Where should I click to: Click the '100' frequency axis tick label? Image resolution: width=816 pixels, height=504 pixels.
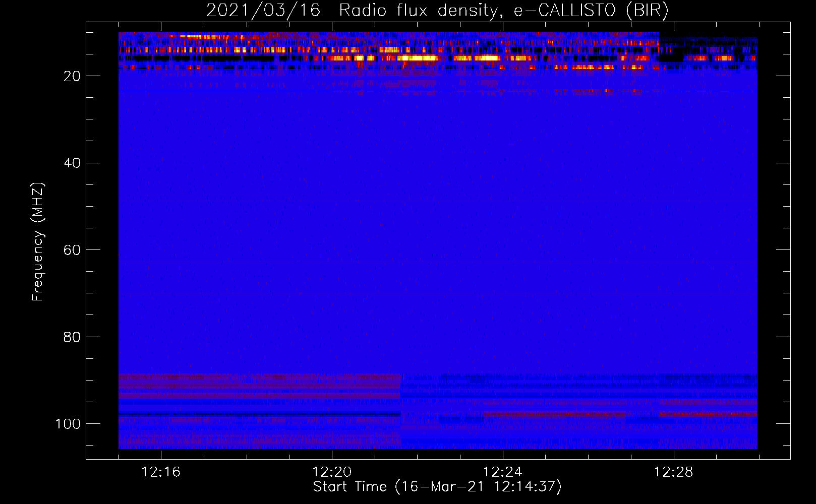point(68,424)
